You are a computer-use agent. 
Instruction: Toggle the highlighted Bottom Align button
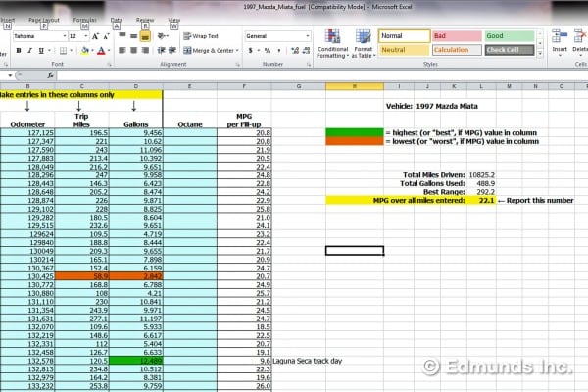(145, 36)
